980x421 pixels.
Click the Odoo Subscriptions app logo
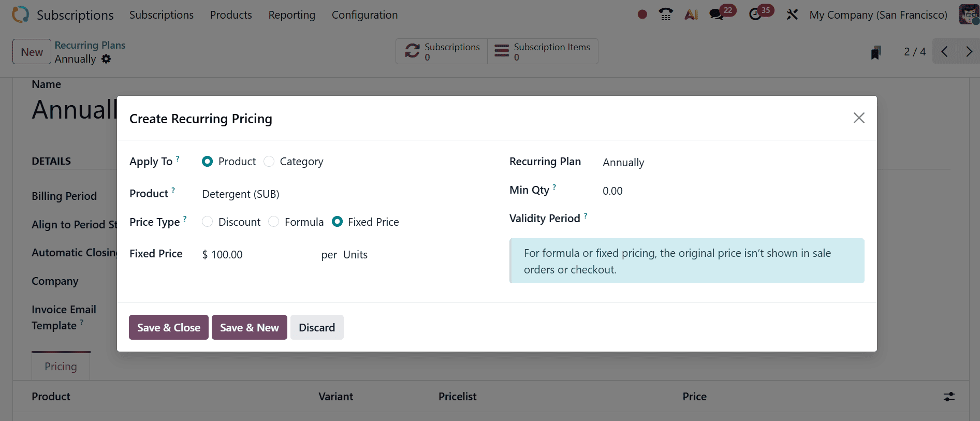21,14
